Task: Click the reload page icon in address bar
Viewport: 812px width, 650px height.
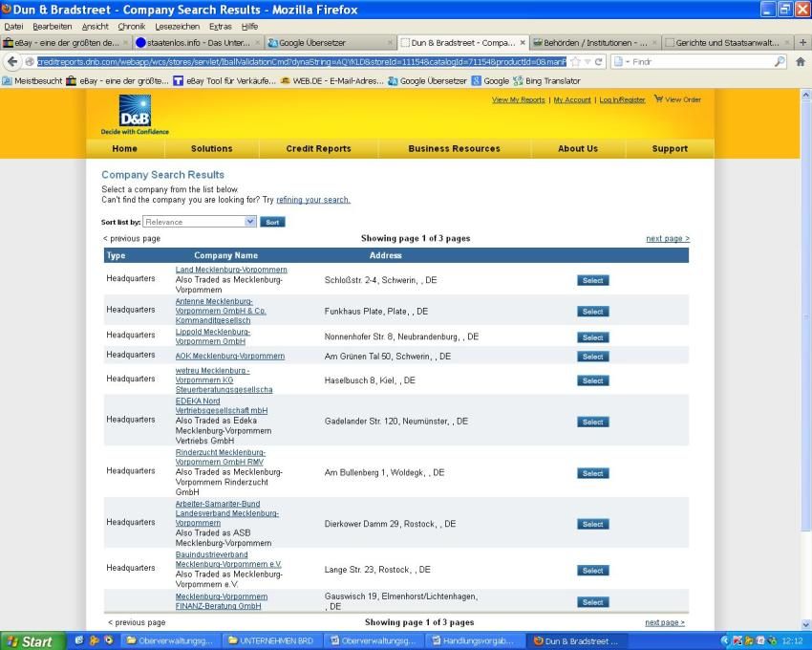Action: [x=599, y=62]
